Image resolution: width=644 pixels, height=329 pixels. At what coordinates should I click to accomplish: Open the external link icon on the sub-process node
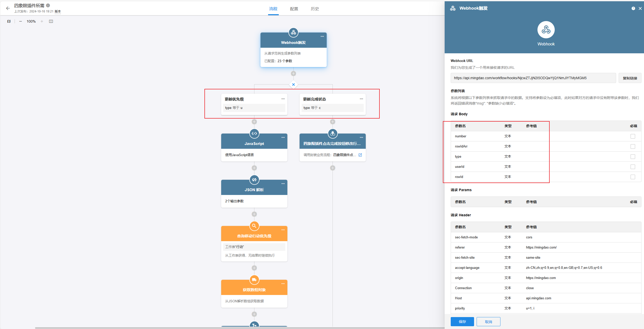pyautogui.click(x=360, y=155)
